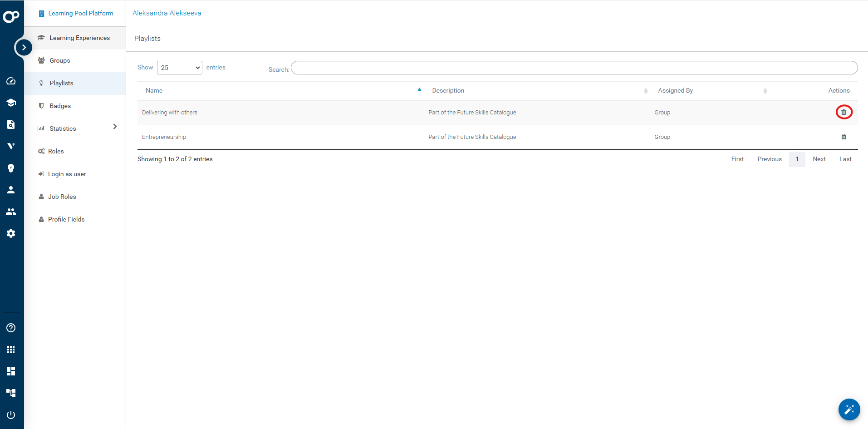Click the power icon in left rail

pos(11,415)
